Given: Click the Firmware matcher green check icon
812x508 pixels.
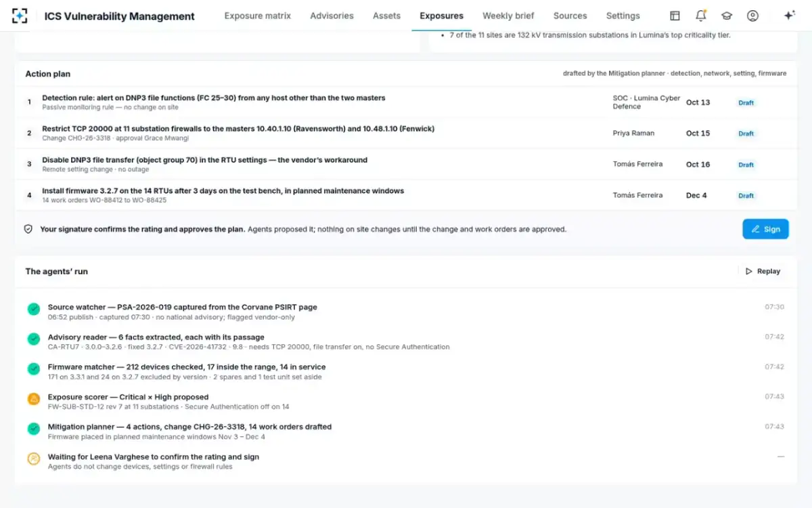Looking at the screenshot, I should point(33,369).
